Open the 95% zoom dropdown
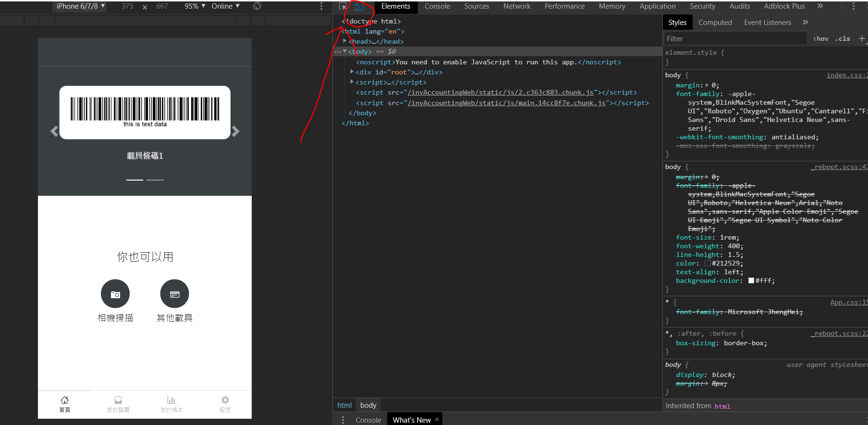 point(195,6)
